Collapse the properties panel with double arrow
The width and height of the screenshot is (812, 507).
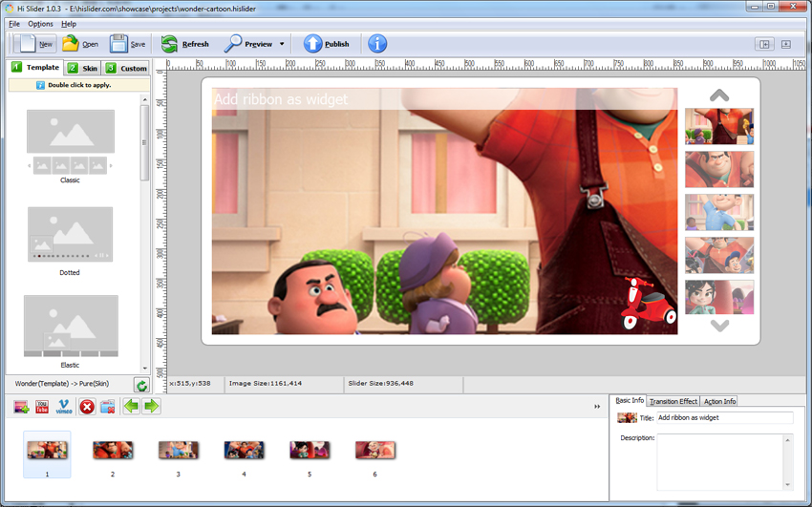click(x=597, y=407)
